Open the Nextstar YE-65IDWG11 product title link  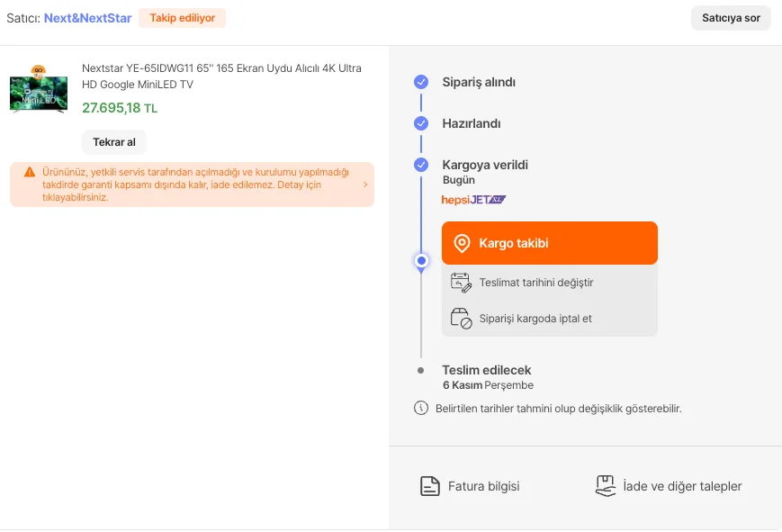click(x=221, y=77)
